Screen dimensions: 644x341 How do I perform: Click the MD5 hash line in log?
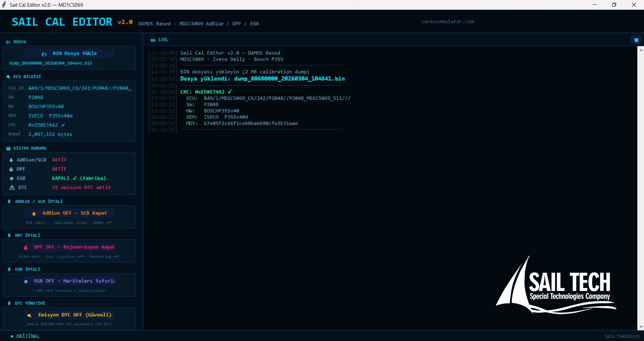pos(242,123)
